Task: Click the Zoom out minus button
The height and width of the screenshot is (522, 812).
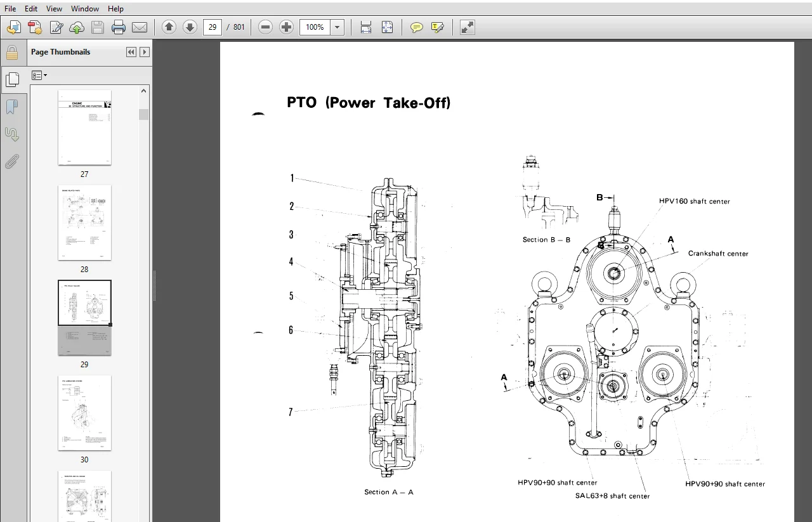Action: point(266,27)
